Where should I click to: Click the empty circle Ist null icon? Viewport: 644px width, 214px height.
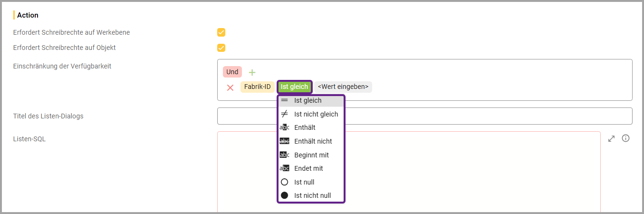284,182
